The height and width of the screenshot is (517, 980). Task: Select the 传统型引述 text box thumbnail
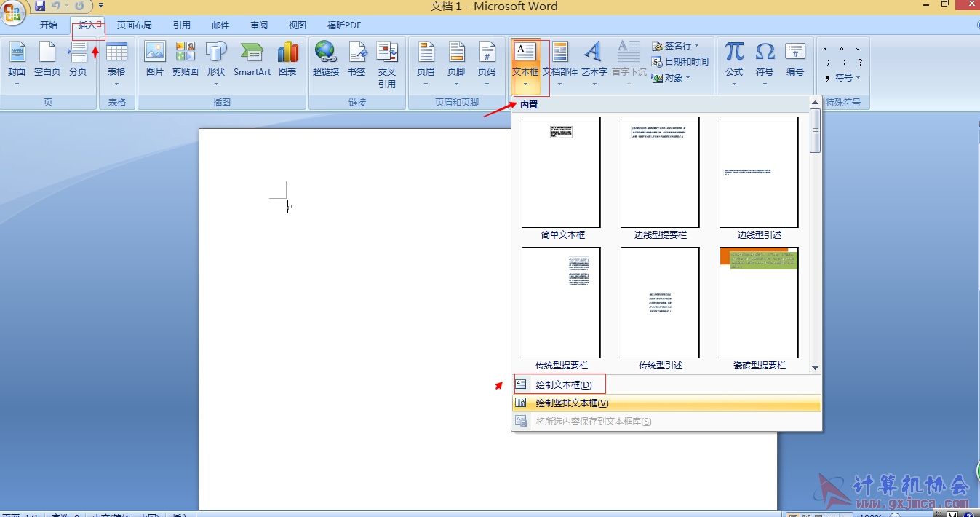(660, 302)
